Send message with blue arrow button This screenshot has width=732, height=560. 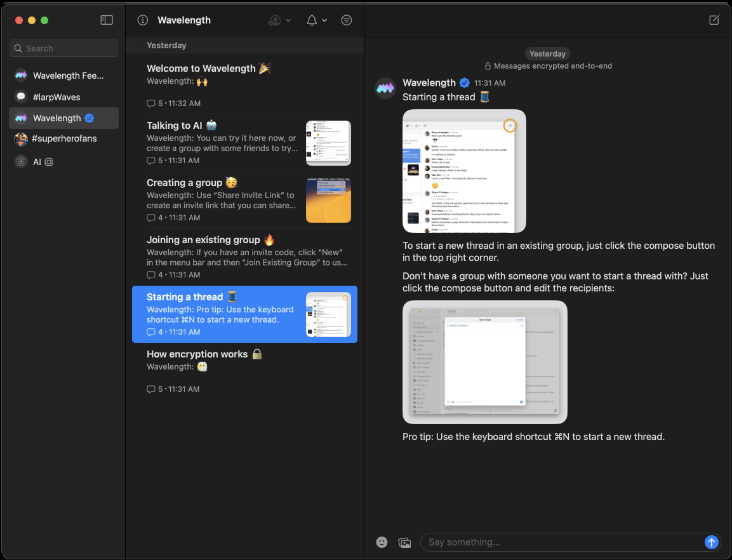[x=711, y=542]
